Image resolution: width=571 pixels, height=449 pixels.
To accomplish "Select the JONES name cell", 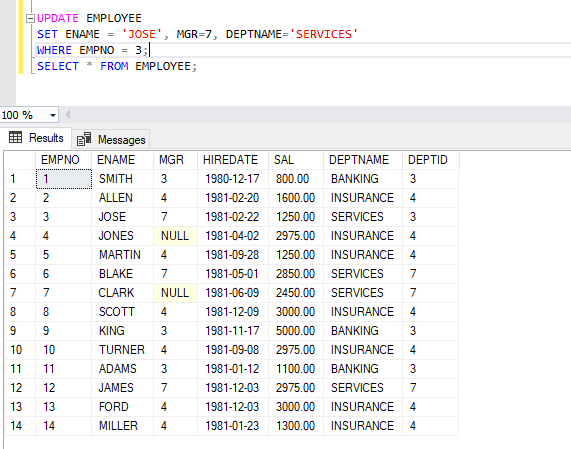I will click(x=122, y=236).
